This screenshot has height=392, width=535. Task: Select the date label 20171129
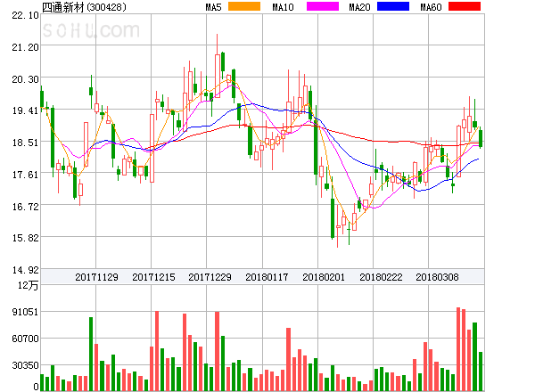[x=96, y=277]
